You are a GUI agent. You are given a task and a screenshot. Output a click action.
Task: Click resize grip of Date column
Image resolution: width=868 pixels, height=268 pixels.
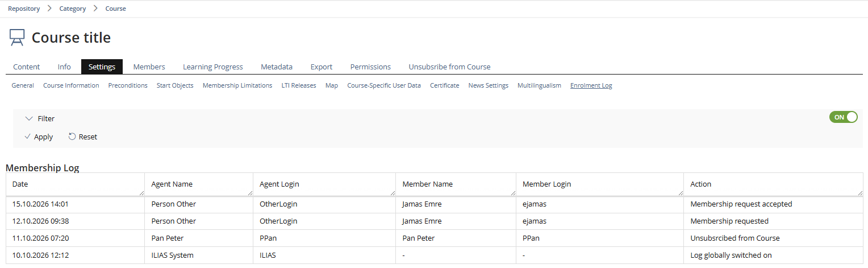(141, 193)
